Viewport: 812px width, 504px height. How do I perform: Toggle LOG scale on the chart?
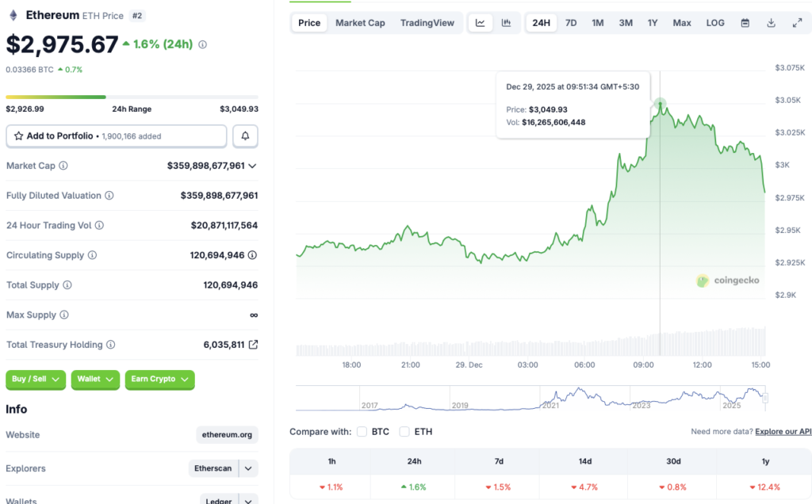tap(714, 23)
